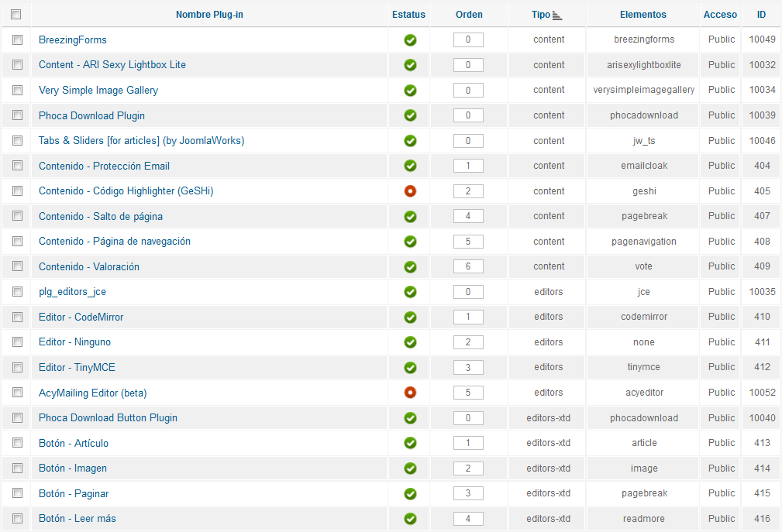
Task: Click the 'tinymce' element cell
Action: (644, 366)
